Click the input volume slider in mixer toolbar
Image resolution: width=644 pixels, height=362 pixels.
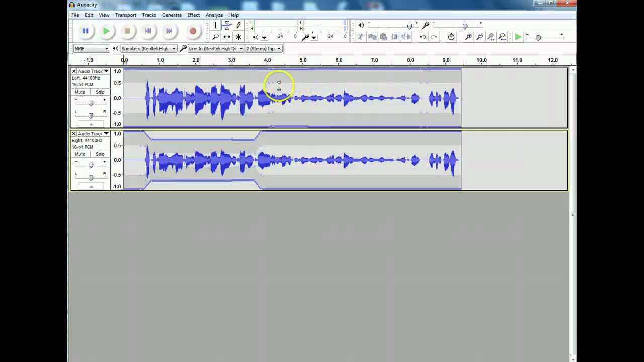(457, 26)
